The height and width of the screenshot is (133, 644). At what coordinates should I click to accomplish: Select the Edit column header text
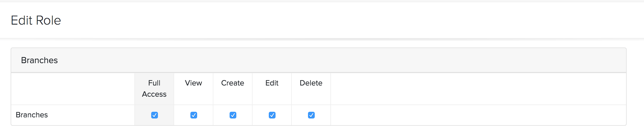pos(272,83)
